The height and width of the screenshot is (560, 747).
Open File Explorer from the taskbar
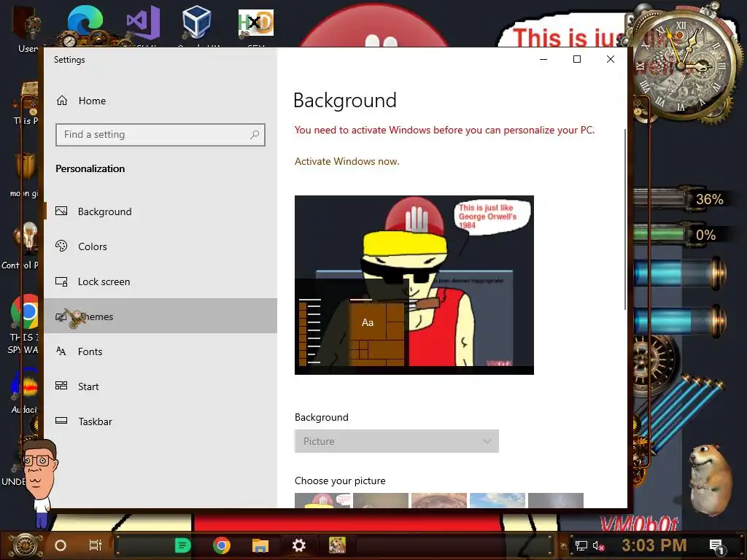coord(260,545)
